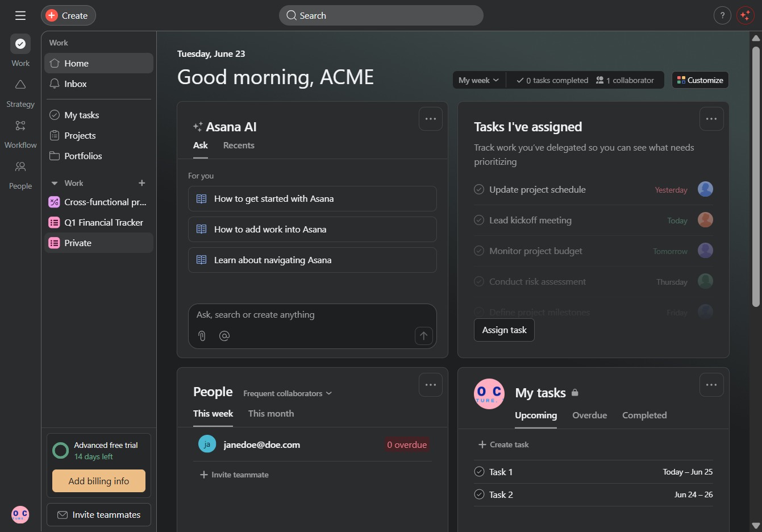The height and width of the screenshot is (532, 762).
Task: Click the help question mark icon
Action: (x=722, y=15)
